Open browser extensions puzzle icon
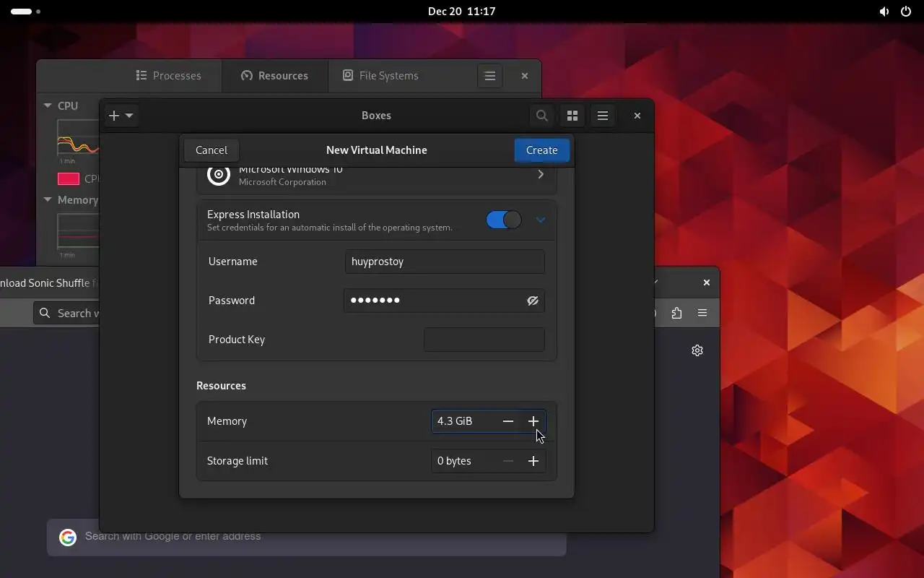The height and width of the screenshot is (578, 924). pos(676,313)
